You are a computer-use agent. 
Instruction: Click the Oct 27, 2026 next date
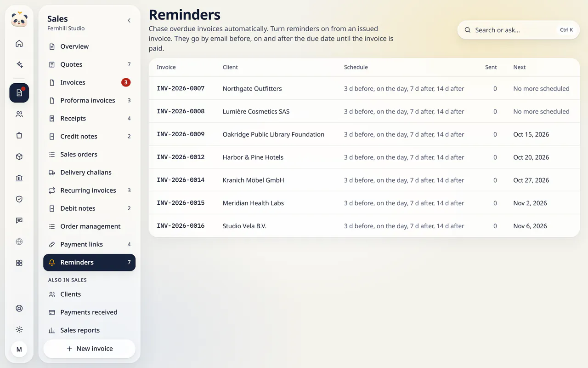(531, 180)
